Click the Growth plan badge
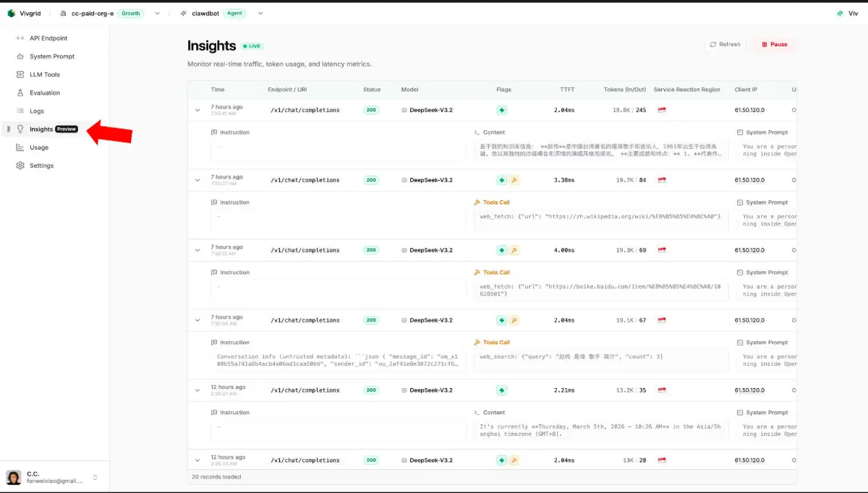Viewport: 868px width, 493px height. [x=130, y=12]
